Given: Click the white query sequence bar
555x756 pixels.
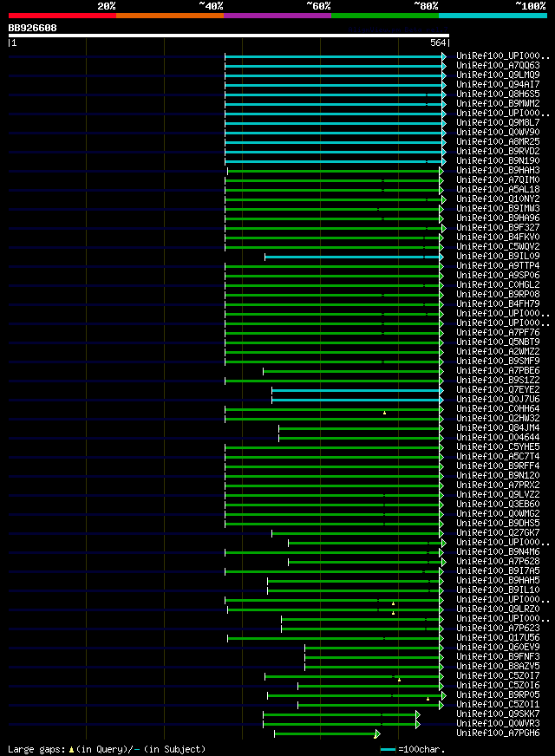Looking at the screenshot, I should click(x=229, y=36).
